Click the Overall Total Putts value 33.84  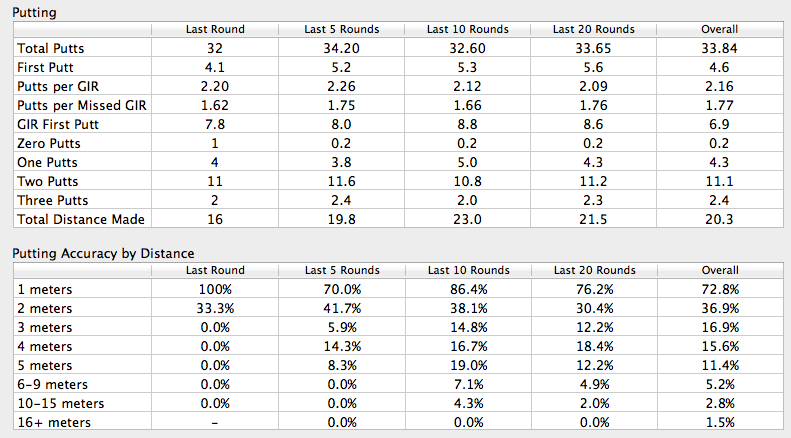pos(719,48)
